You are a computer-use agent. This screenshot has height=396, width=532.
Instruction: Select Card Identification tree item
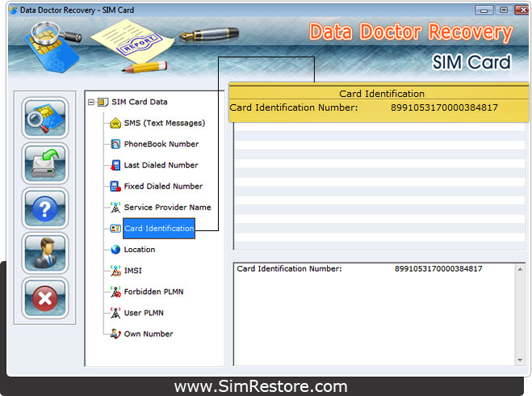[159, 228]
